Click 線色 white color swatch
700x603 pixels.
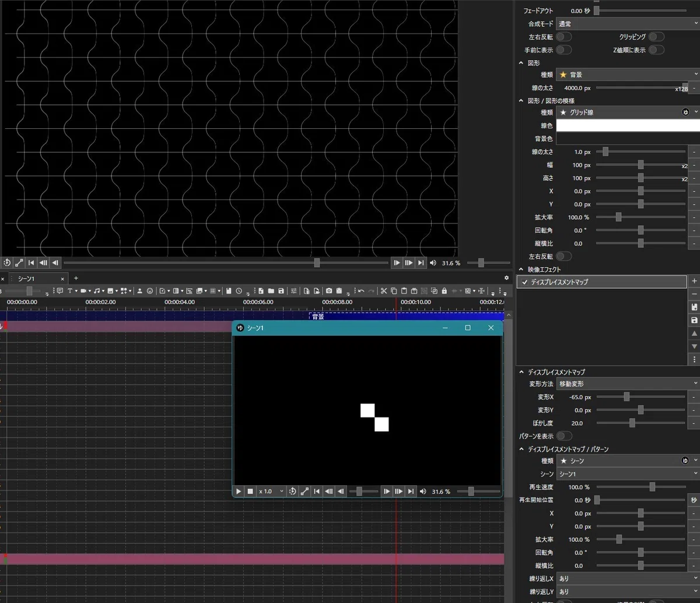(x=628, y=125)
